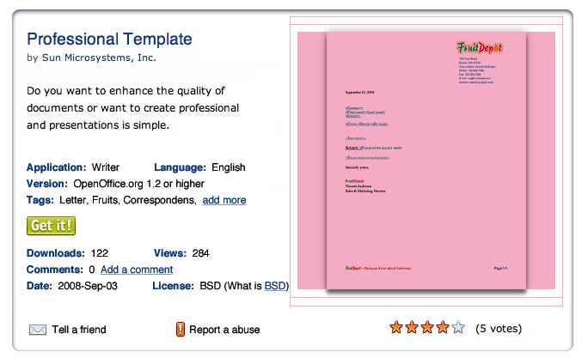Viewport: 588px width, 364px height.
Task: Click the add more tags link
Action: pos(224,200)
